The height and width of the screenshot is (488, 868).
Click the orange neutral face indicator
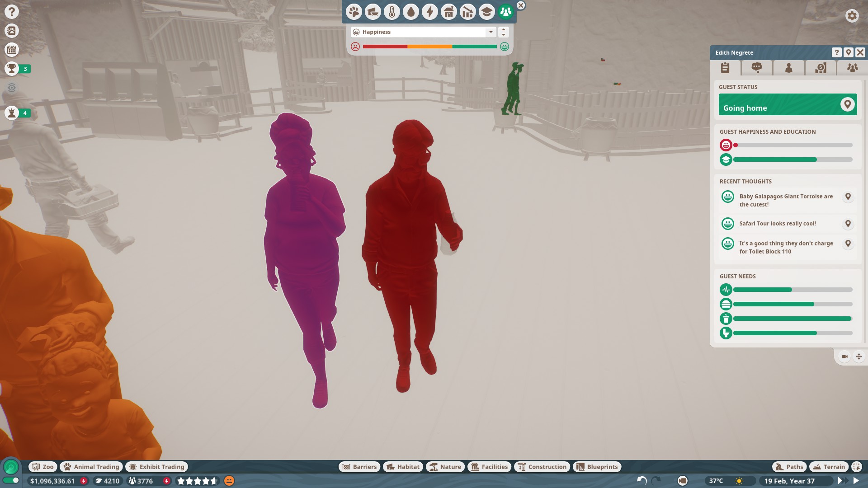pos(229,481)
